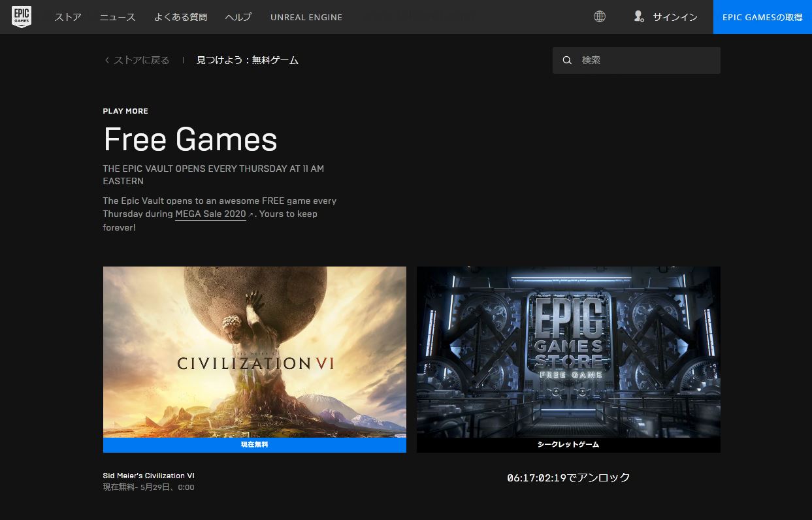Click the 見つけよう：無料ゲーム breadcrumb
Viewport: 812px width, 520px height.
248,60
